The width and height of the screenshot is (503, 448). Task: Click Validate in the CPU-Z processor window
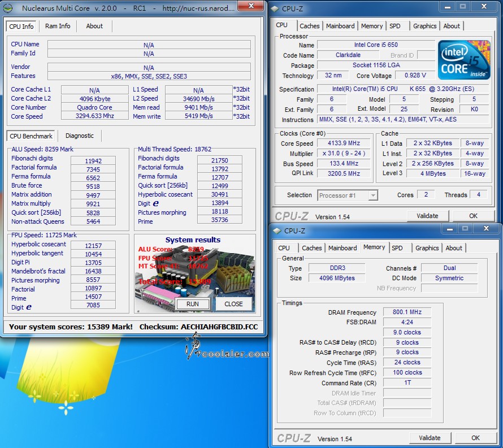(x=427, y=216)
